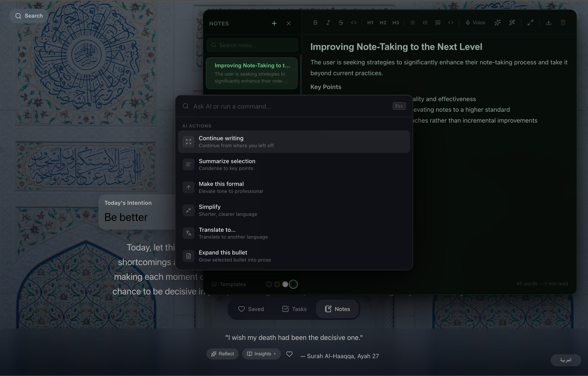Viewport: 588px width, 376px height.
Task: Run the Summarize selection action
Action: [294, 165]
